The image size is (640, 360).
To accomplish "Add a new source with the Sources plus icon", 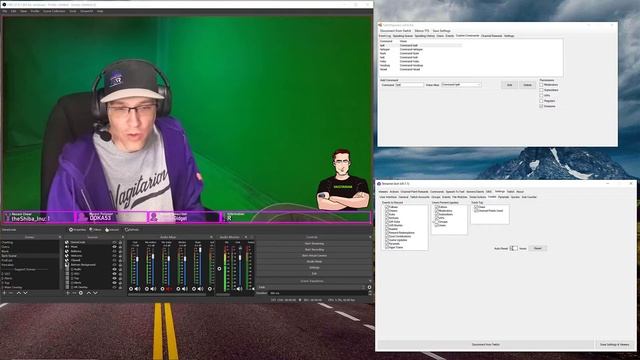I will [68, 293].
